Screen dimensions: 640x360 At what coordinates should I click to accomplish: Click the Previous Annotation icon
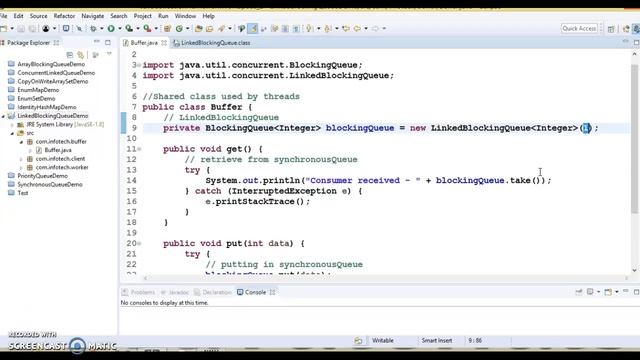(x=328, y=29)
